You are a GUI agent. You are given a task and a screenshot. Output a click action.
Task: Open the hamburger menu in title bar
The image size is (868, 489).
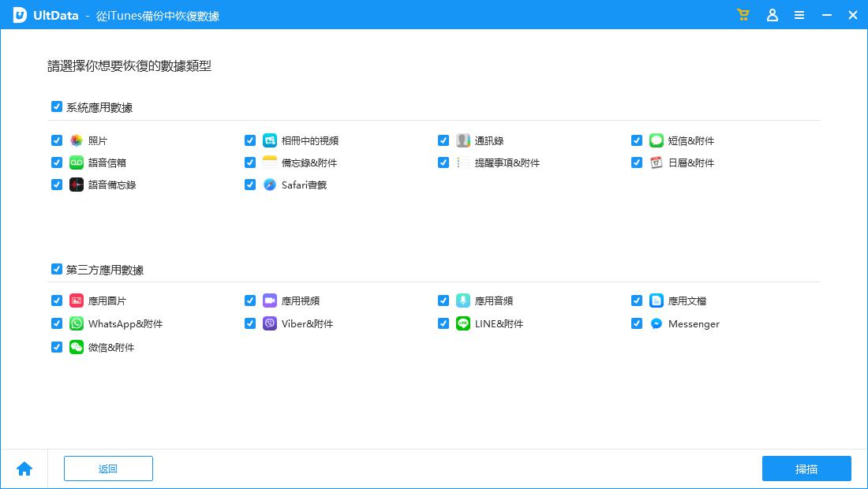(799, 15)
